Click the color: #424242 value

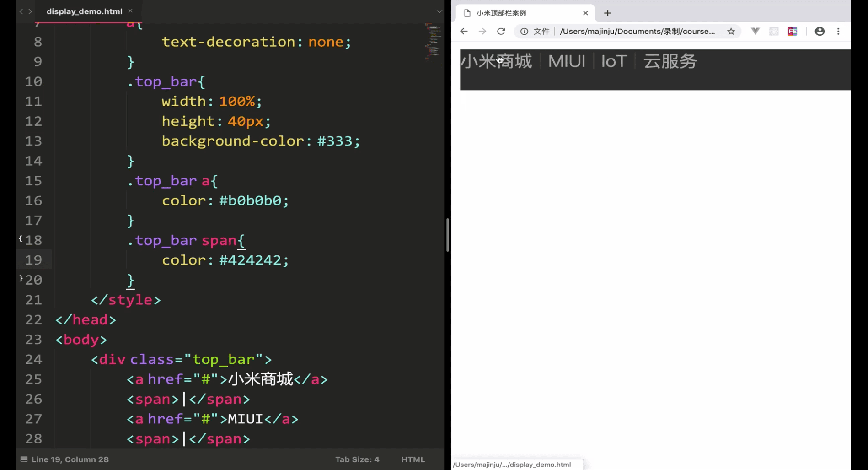click(x=250, y=260)
